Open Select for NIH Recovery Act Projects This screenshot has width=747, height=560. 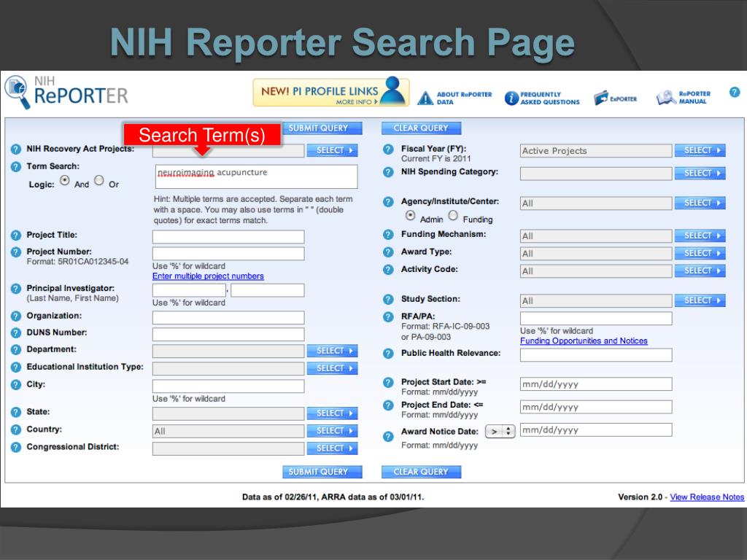[332, 150]
